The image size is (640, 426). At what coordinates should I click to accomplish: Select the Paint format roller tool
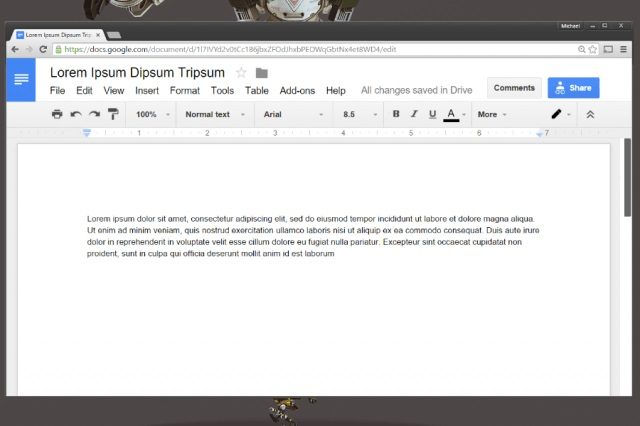pyautogui.click(x=113, y=115)
